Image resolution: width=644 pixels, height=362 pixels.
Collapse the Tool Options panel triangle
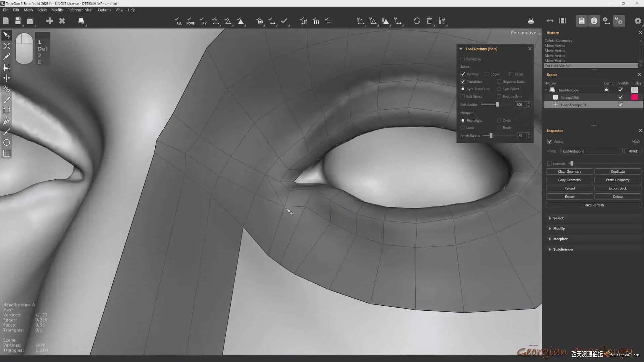coord(461,49)
